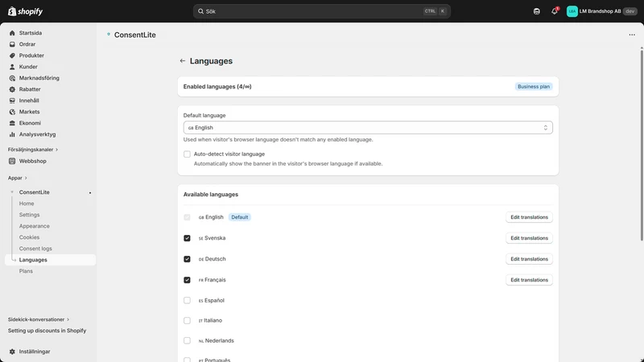644x362 pixels.
Task: Click the dev badge in top bar
Action: coord(630,11)
